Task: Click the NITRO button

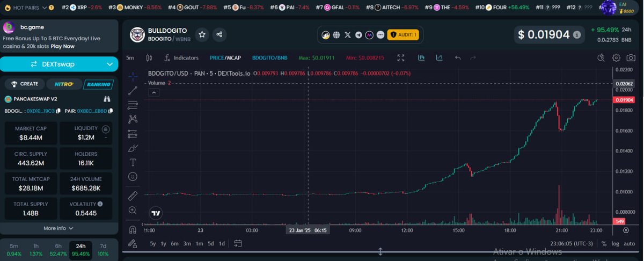Action: [64, 84]
